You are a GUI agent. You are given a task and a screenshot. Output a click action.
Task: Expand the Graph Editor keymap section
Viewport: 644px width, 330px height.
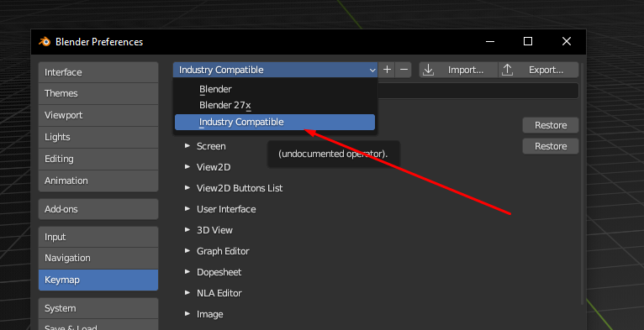[187, 251]
